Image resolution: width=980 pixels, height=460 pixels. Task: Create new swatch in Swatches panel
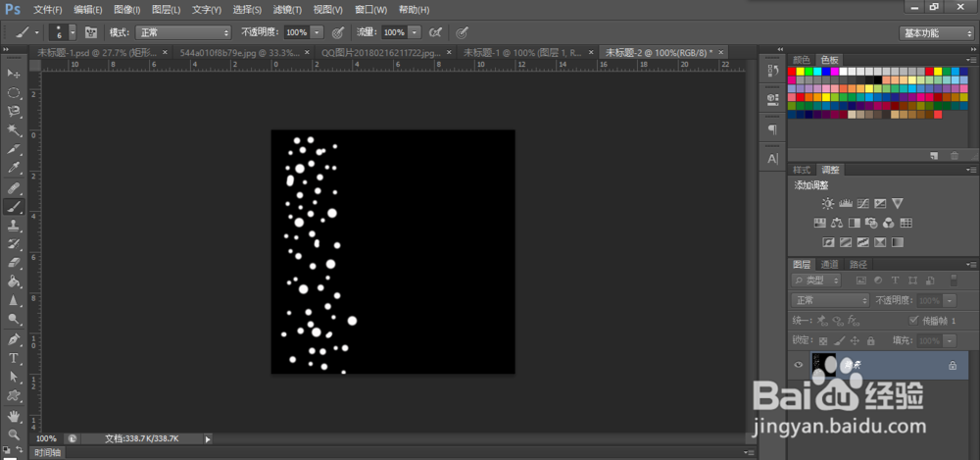[x=934, y=155]
